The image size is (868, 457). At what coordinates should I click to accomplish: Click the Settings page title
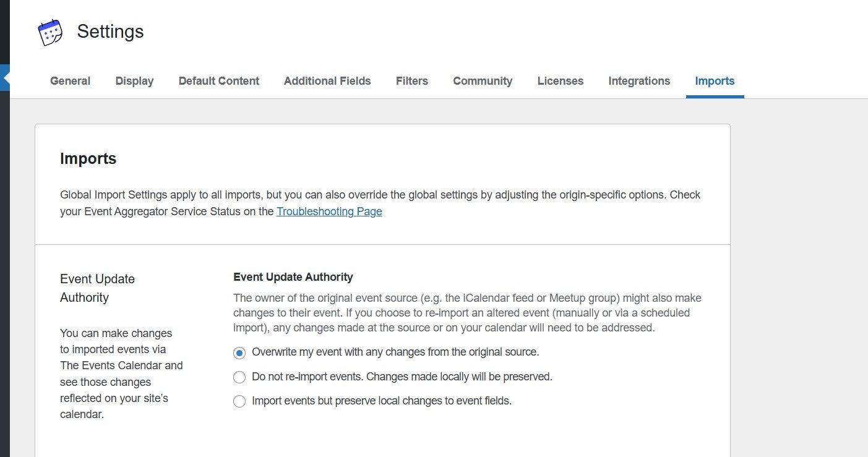pos(110,32)
